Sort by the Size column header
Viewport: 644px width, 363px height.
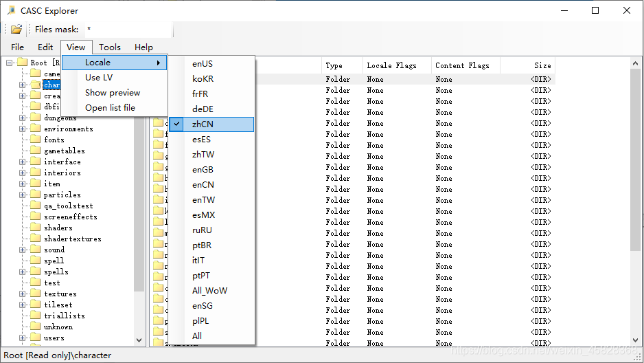(x=527, y=65)
